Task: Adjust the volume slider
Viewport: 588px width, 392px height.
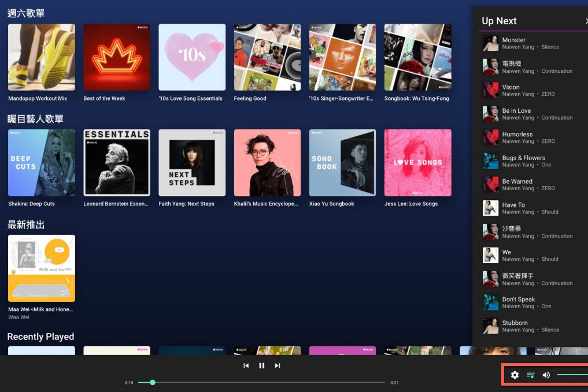Action: pyautogui.click(x=571, y=375)
